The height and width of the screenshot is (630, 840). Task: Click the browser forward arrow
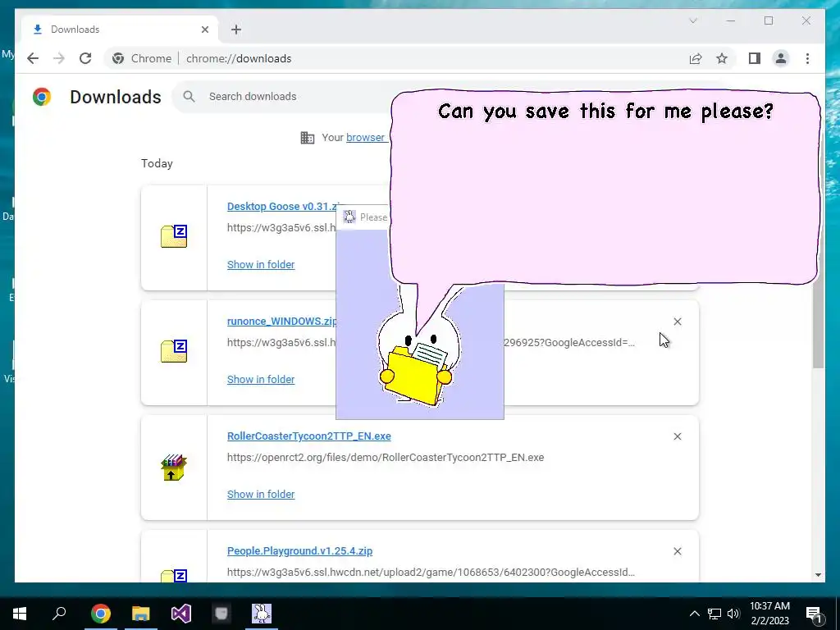pos(59,58)
